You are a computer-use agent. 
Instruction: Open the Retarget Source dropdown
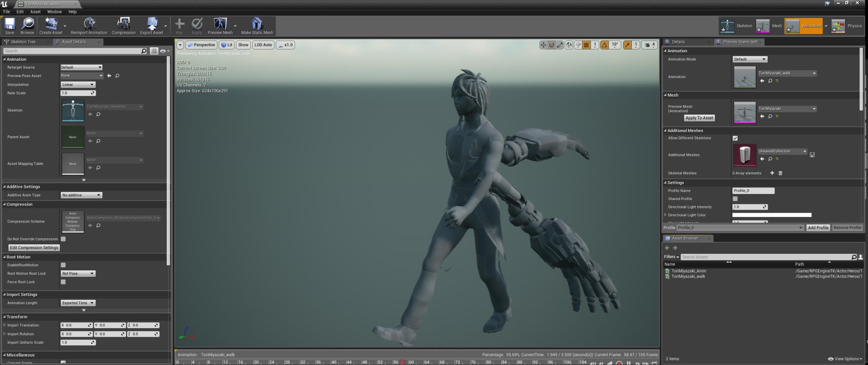[81, 67]
